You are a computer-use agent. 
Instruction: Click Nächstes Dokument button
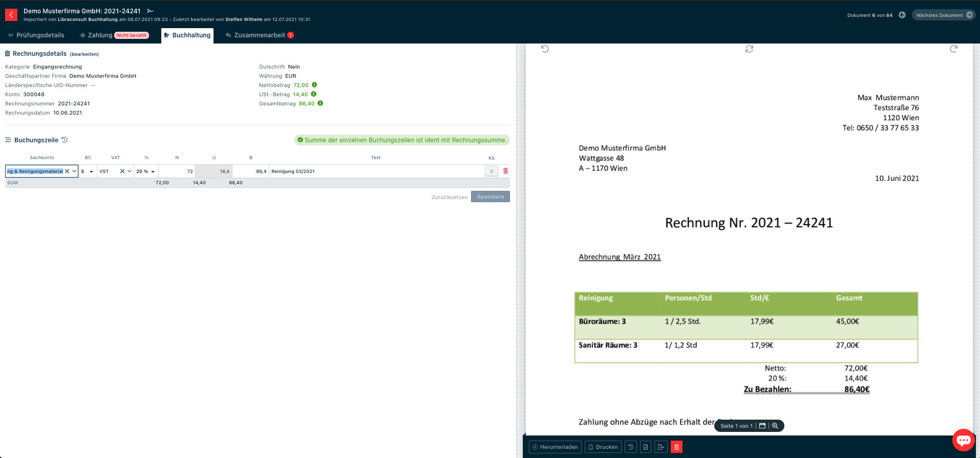(943, 15)
